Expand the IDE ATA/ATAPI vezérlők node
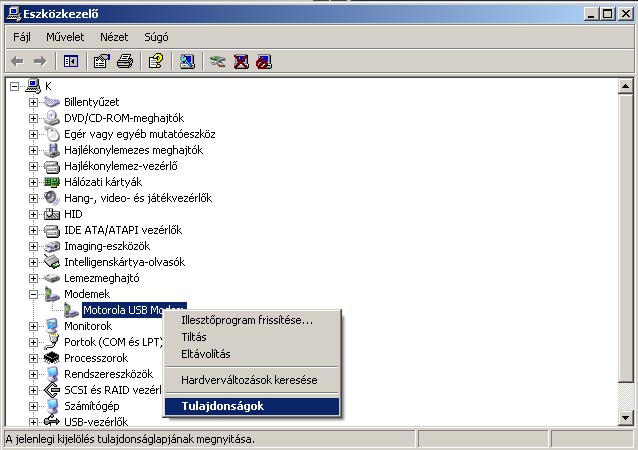638x450 pixels. tap(33, 230)
